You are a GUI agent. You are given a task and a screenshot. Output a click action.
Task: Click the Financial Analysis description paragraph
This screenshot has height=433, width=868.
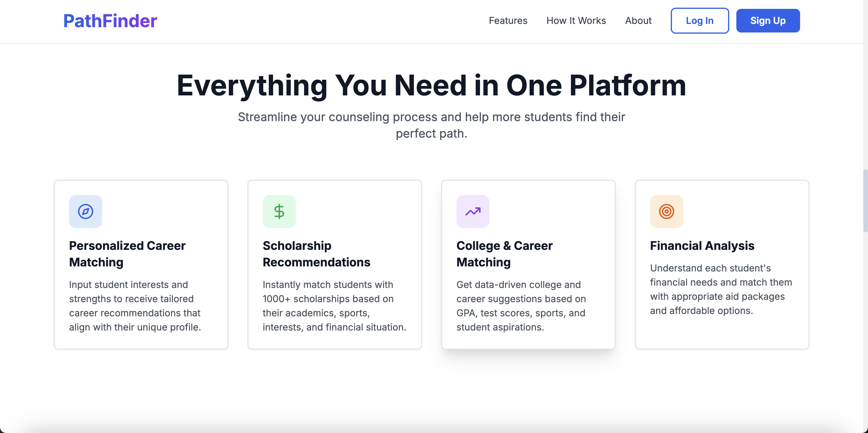click(x=721, y=289)
